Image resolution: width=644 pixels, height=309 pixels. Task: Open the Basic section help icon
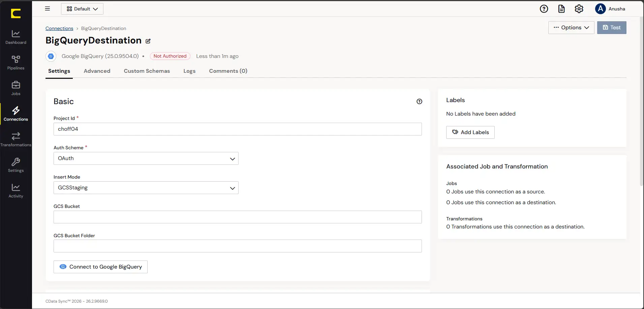tap(419, 101)
